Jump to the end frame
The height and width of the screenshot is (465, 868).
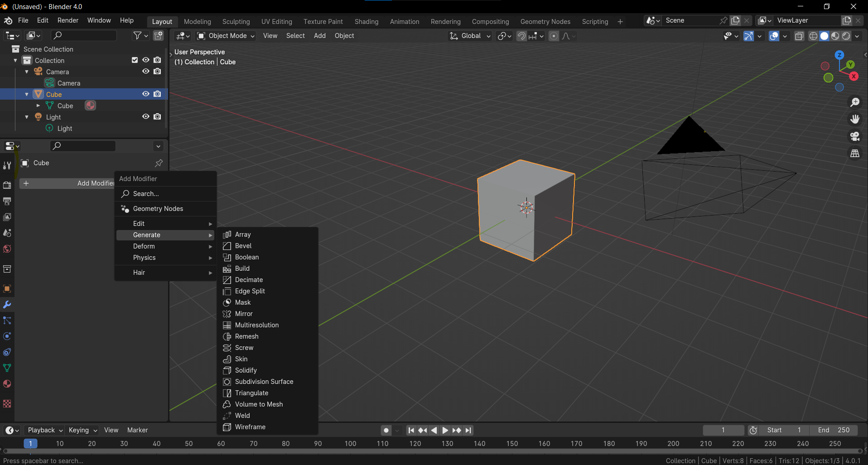coord(468,431)
